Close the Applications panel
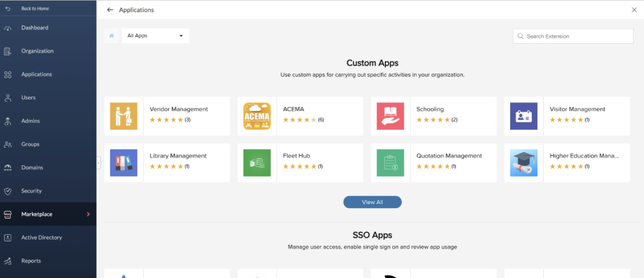The height and width of the screenshot is (278, 644). coord(634,10)
